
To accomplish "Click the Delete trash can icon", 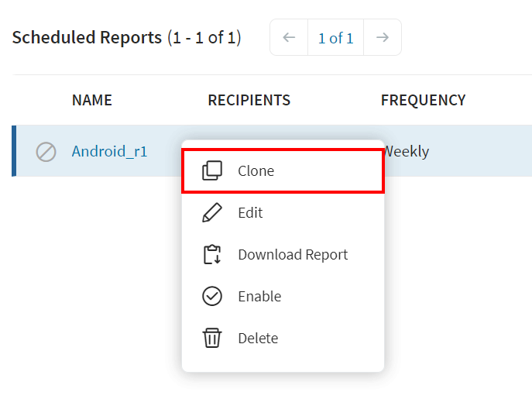I will [x=211, y=339].
